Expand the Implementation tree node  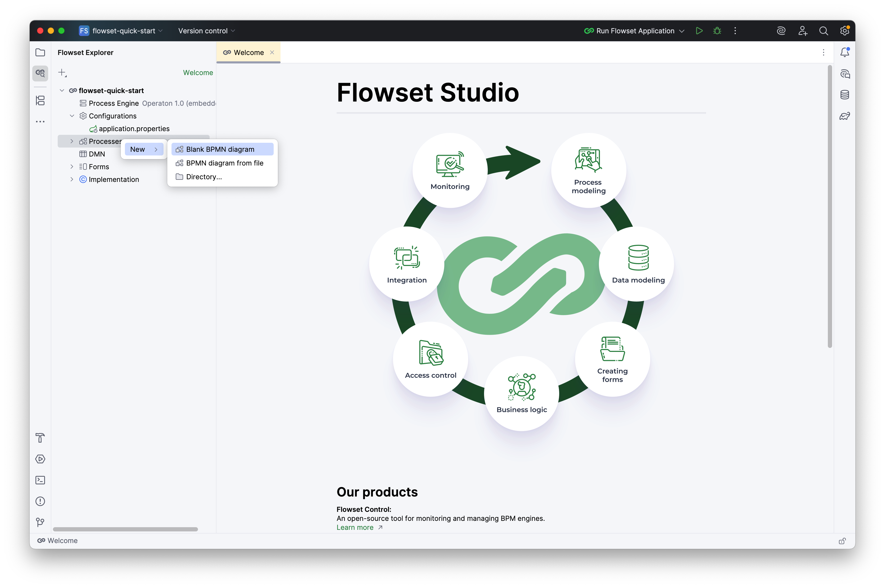72,179
